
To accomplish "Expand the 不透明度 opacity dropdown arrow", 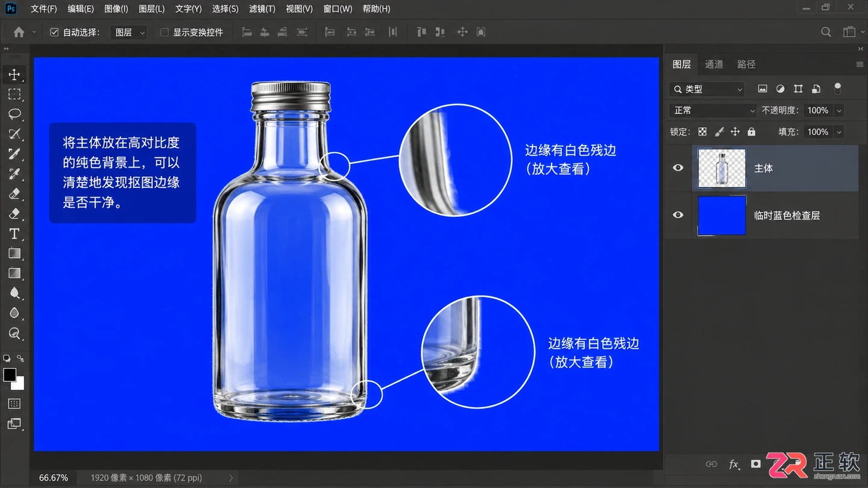I will point(839,111).
